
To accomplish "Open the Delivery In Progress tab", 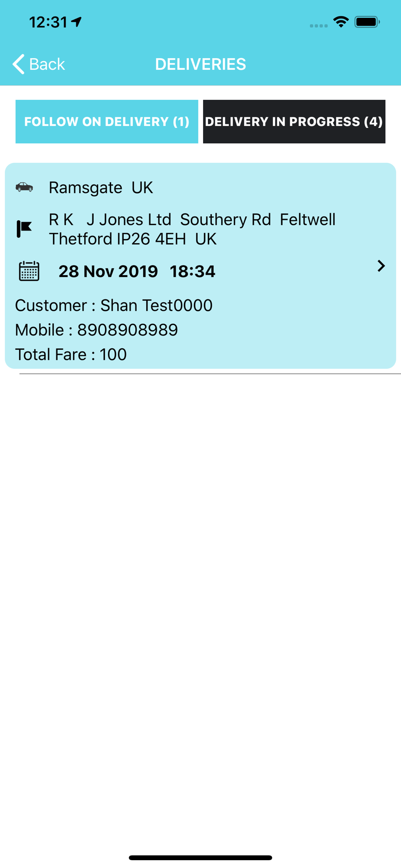I will coord(294,122).
